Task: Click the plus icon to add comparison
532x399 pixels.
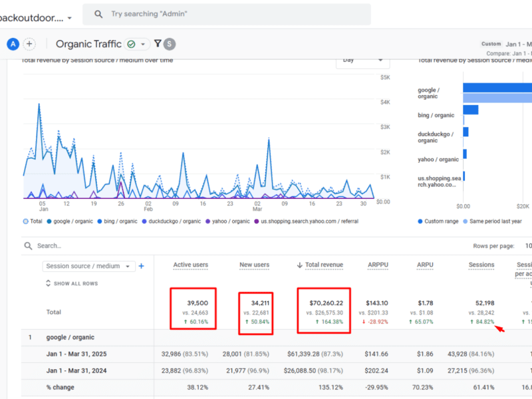Action: (29, 44)
